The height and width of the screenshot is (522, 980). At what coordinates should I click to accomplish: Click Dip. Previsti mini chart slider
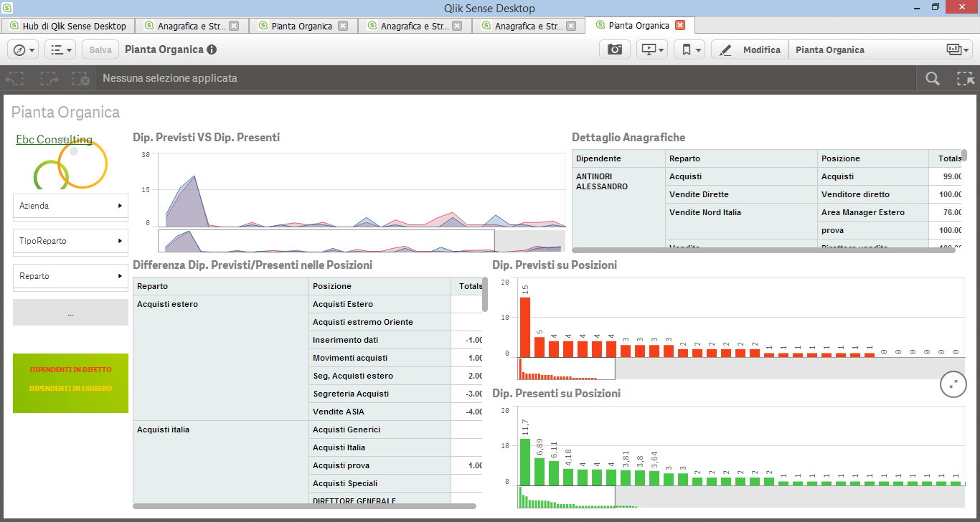567,369
